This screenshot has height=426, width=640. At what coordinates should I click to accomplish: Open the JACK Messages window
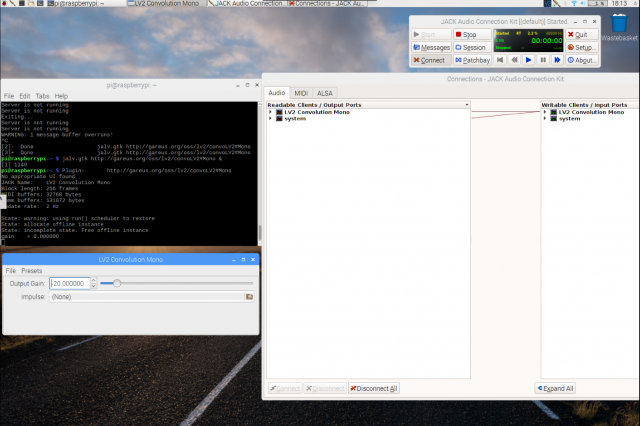pos(430,47)
